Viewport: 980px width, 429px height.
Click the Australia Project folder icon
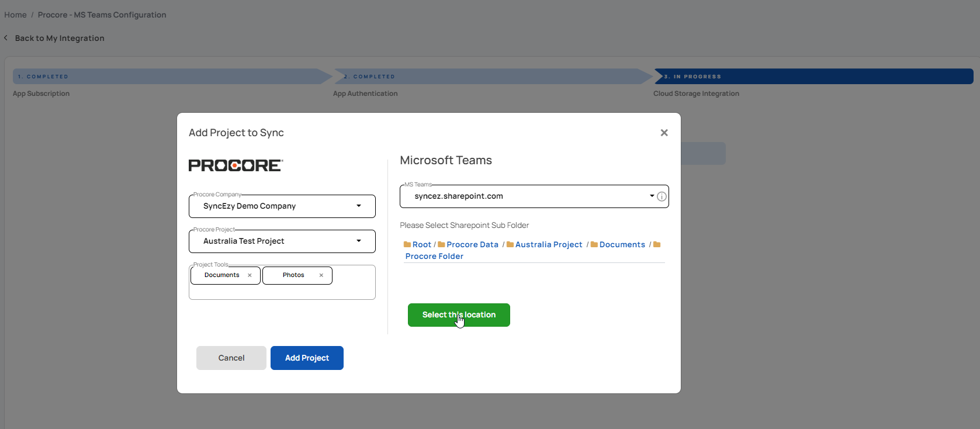510,245
